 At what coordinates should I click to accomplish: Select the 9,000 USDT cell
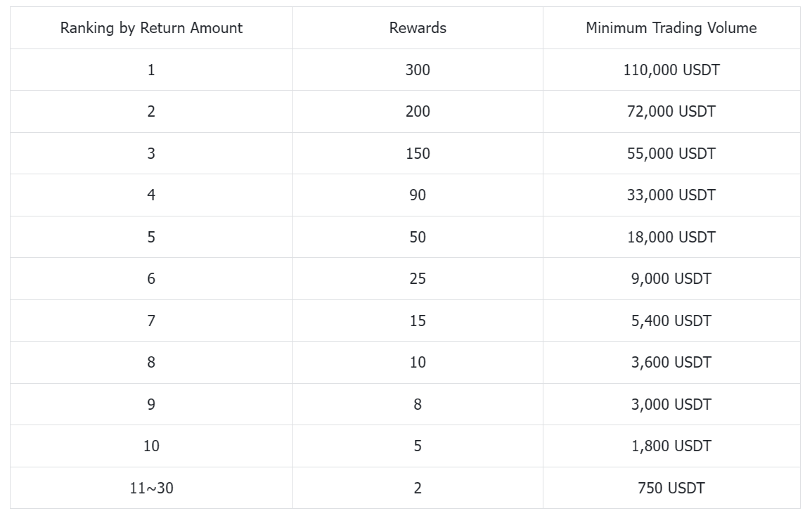pyautogui.click(x=671, y=278)
